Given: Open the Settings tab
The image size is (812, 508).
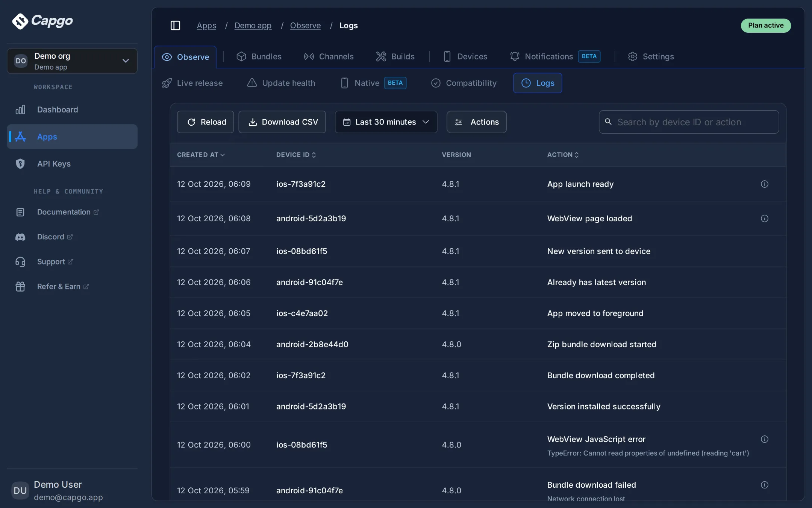Looking at the screenshot, I should click(x=651, y=56).
